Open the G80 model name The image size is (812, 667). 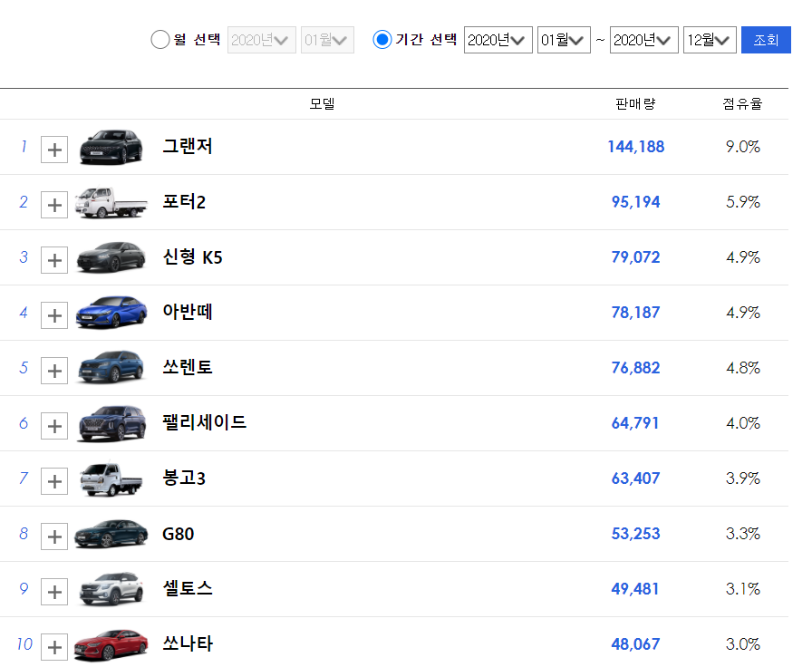pyautogui.click(x=179, y=534)
